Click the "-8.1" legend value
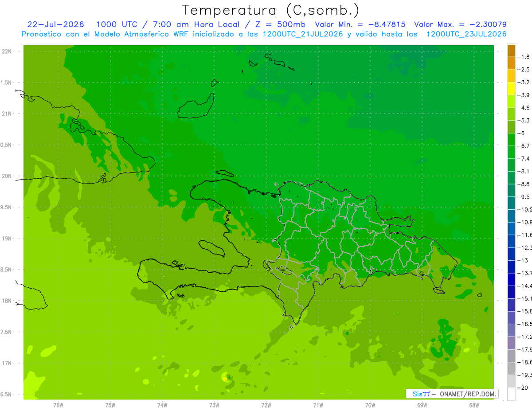This screenshot has height=411, width=532. point(524,171)
